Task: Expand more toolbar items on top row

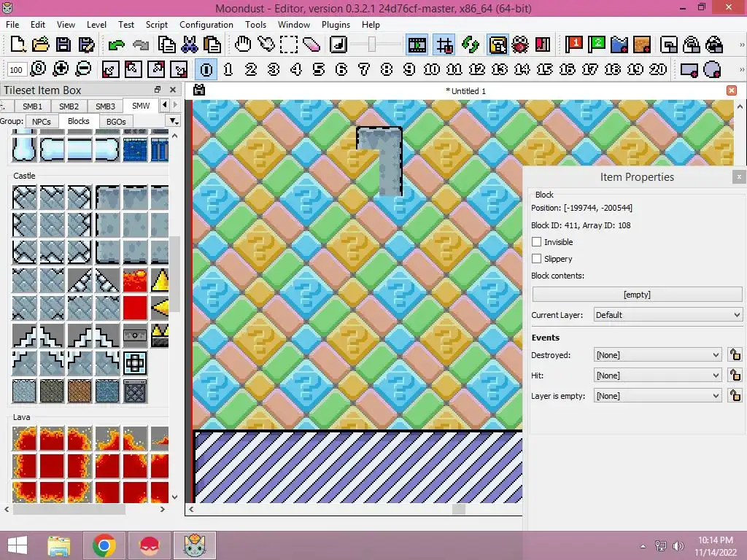Action: 742,44
